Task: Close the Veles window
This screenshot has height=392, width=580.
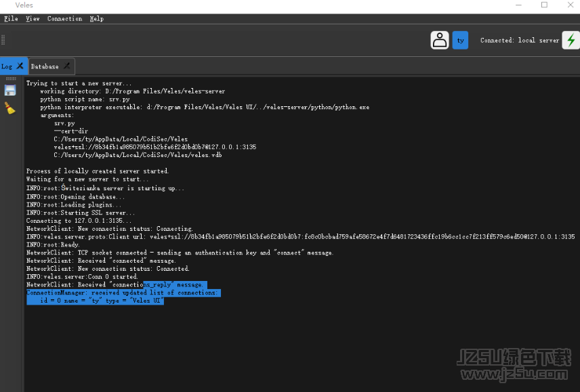Action: (571, 5)
